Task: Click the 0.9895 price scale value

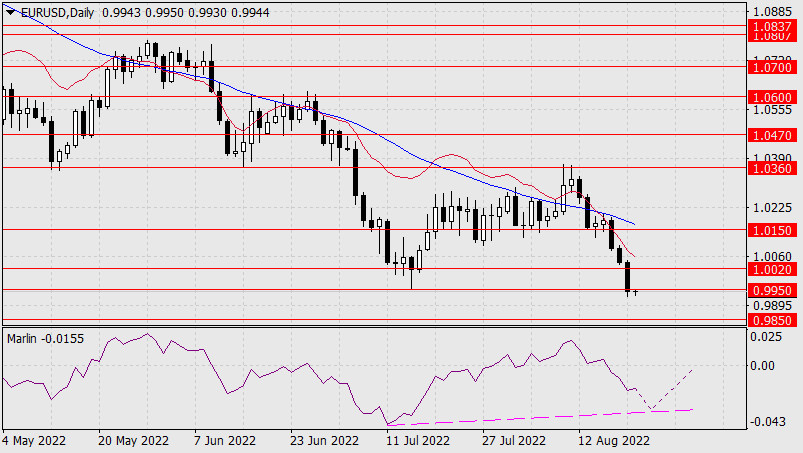Action: 772,306
